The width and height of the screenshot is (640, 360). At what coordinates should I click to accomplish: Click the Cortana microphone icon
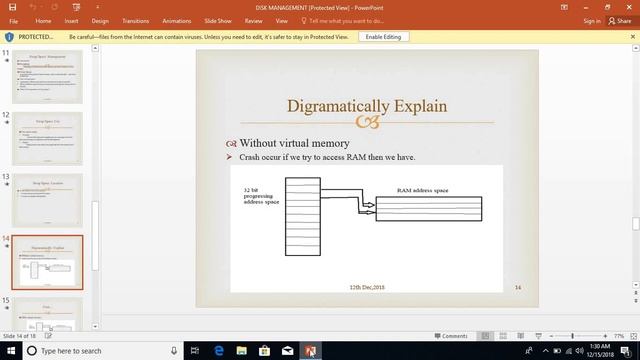[174, 351]
